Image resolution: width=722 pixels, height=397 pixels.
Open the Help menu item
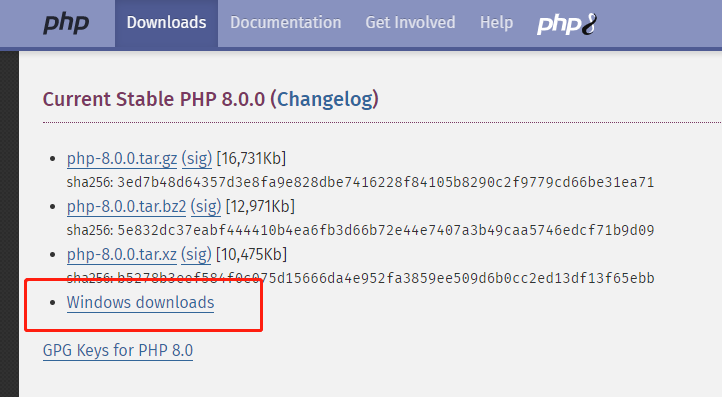coord(496,23)
